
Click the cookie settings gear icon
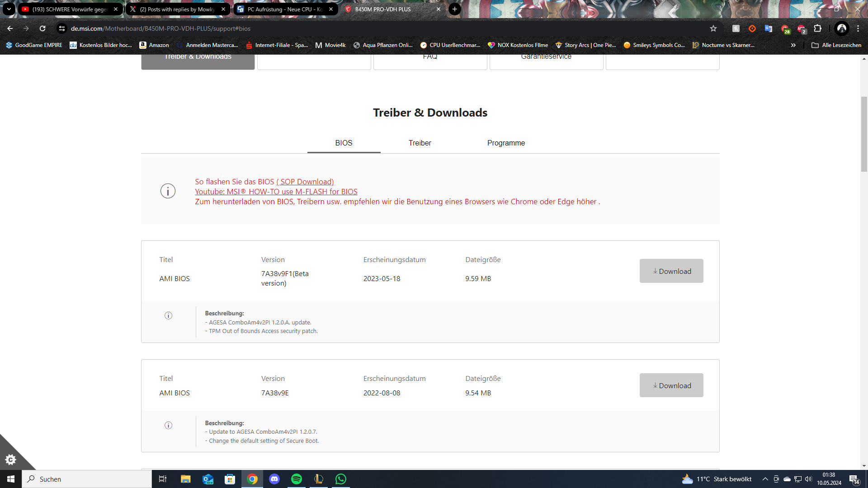[x=10, y=460]
